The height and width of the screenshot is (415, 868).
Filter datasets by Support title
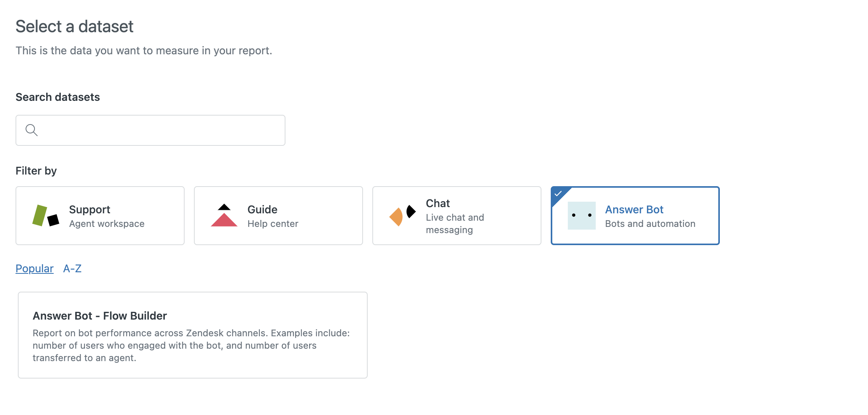(90, 209)
